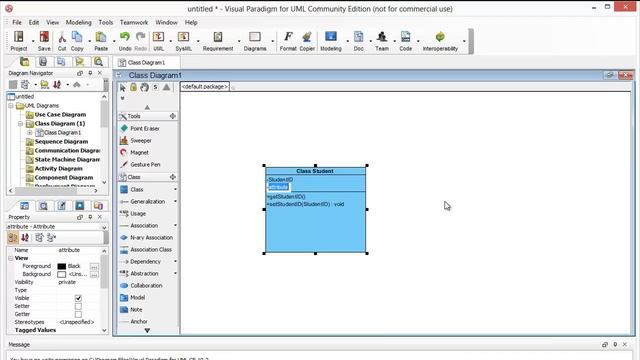Open the View menu
This screenshot has width=640, height=360.
click(x=52, y=22)
